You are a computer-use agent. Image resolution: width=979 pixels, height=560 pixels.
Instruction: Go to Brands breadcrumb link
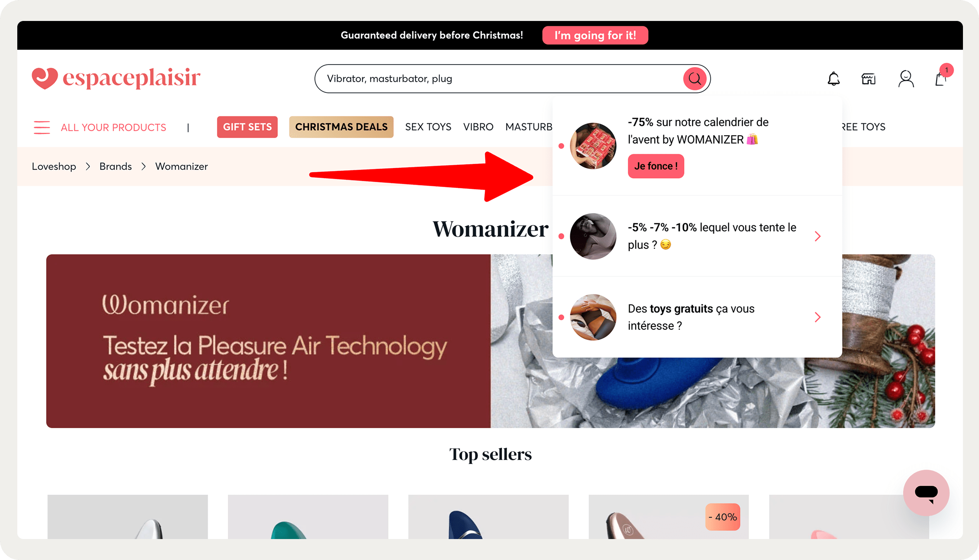pos(116,167)
